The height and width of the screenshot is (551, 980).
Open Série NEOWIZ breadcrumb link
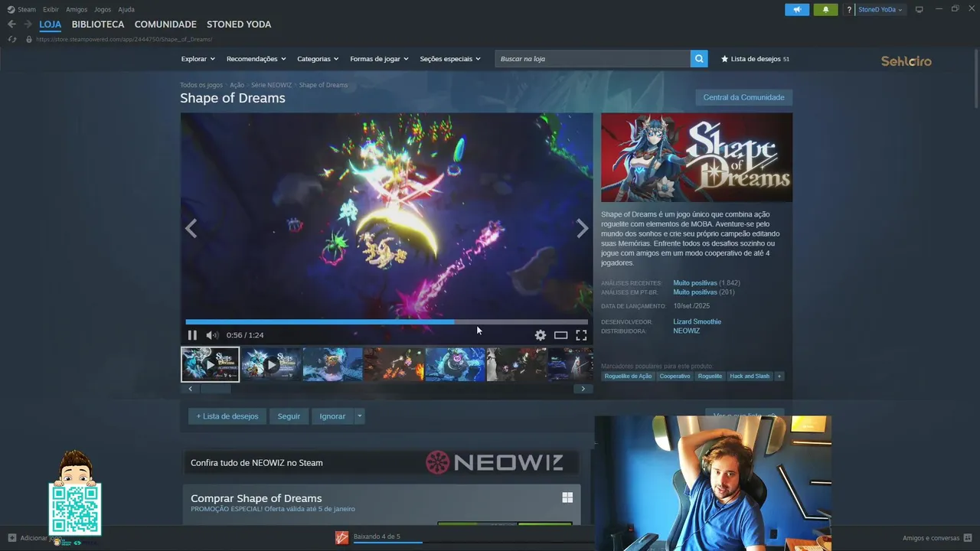pyautogui.click(x=271, y=85)
